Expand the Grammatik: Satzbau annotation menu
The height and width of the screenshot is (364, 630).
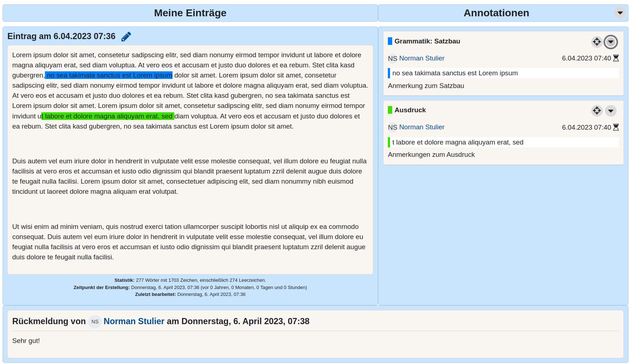click(610, 42)
